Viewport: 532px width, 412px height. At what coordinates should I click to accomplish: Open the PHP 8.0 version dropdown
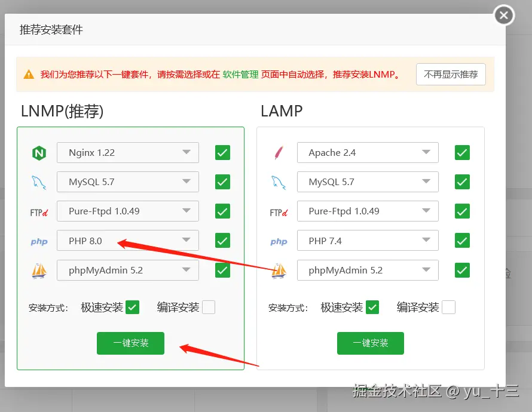click(x=128, y=241)
